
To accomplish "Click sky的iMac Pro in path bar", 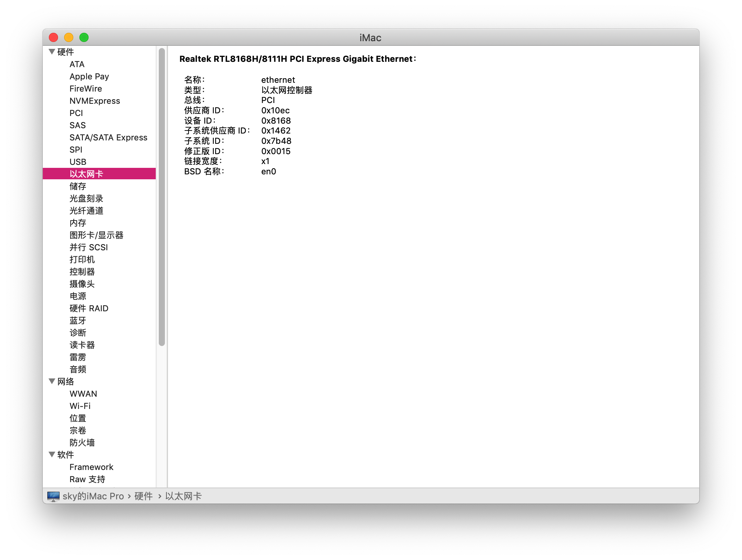I will tap(93, 496).
